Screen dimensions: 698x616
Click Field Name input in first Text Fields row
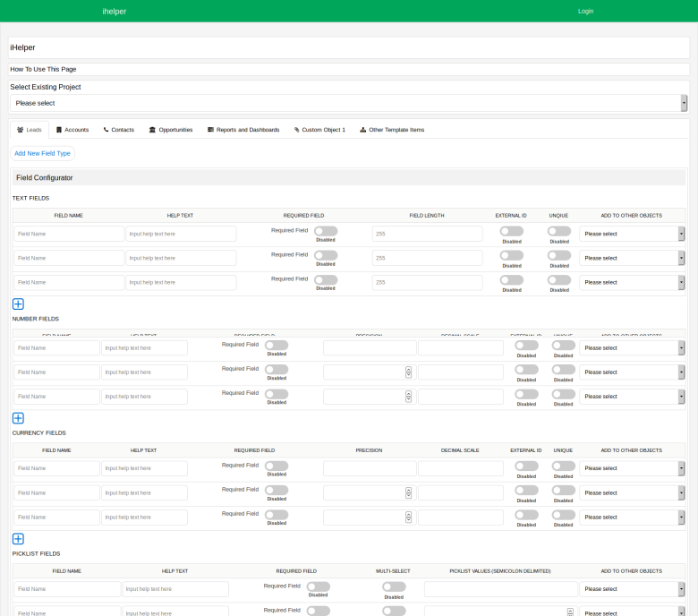pos(69,234)
